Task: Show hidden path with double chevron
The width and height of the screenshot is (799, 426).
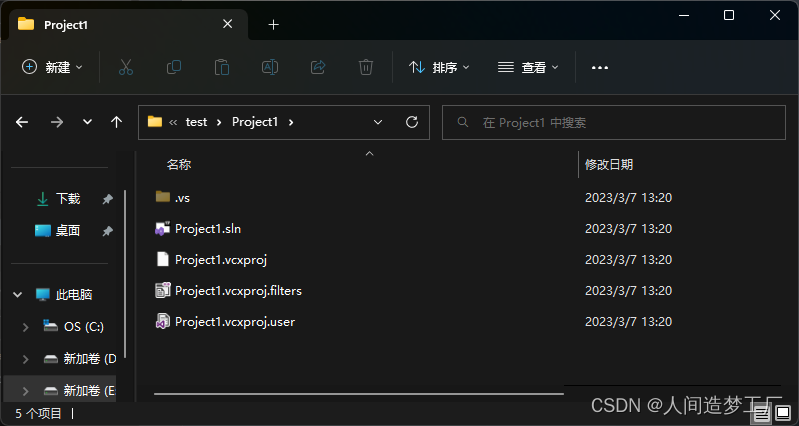Action: (x=173, y=122)
